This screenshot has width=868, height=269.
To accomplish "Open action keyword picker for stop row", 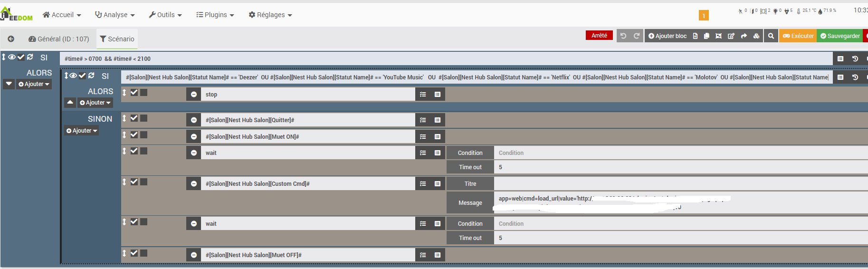I will coord(423,95).
